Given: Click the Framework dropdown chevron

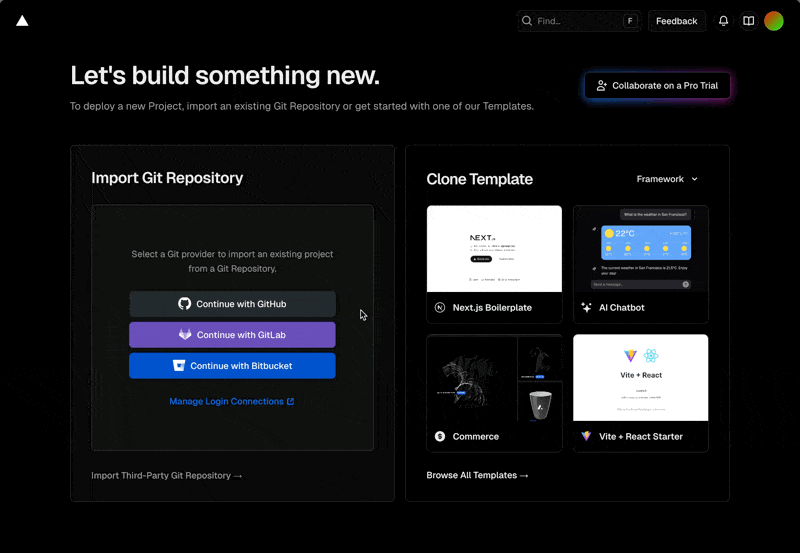Looking at the screenshot, I should click(x=694, y=179).
